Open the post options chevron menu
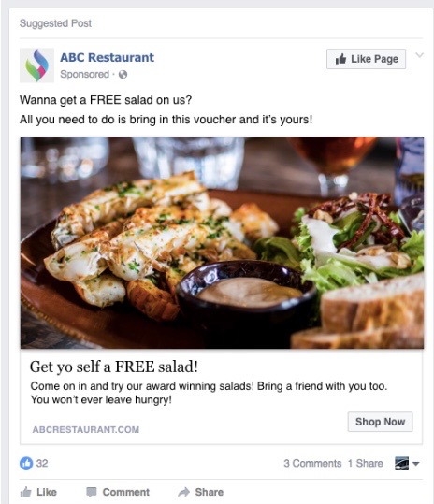 tap(419, 55)
